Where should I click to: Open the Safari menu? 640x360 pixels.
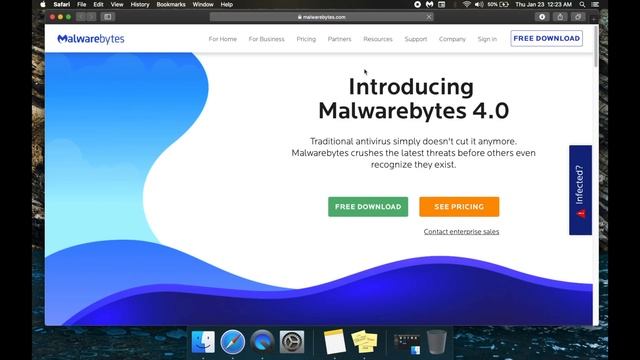point(62,4)
